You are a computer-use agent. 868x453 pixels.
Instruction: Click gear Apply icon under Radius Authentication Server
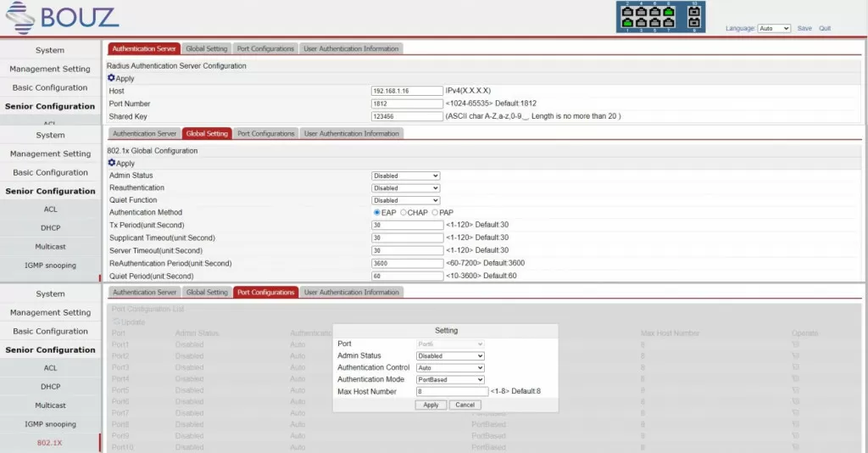pyautogui.click(x=111, y=78)
